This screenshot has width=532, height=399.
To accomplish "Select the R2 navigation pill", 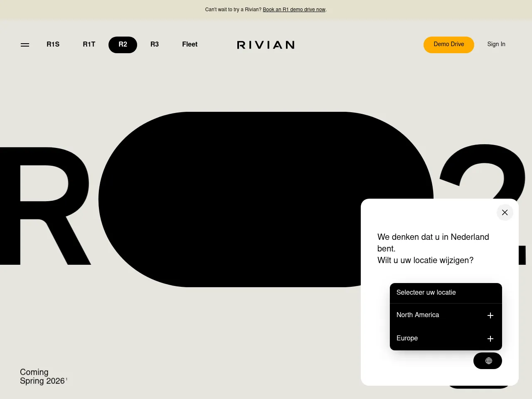I will click(123, 44).
